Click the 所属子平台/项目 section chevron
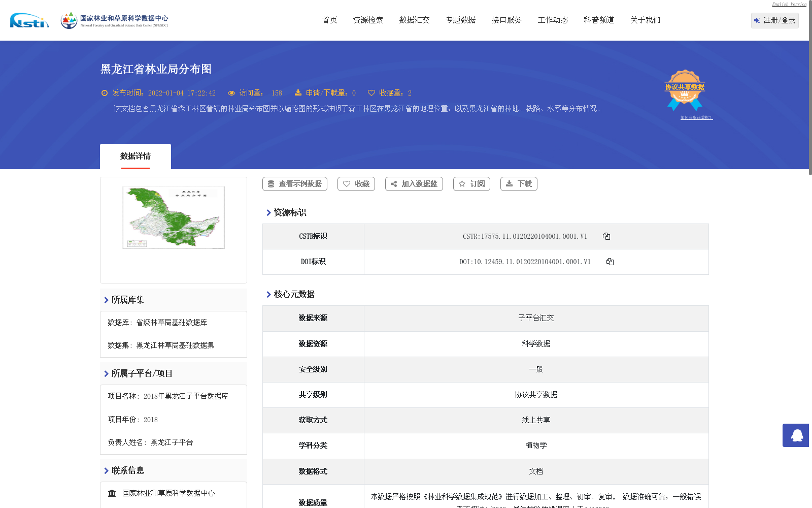 [x=106, y=374]
